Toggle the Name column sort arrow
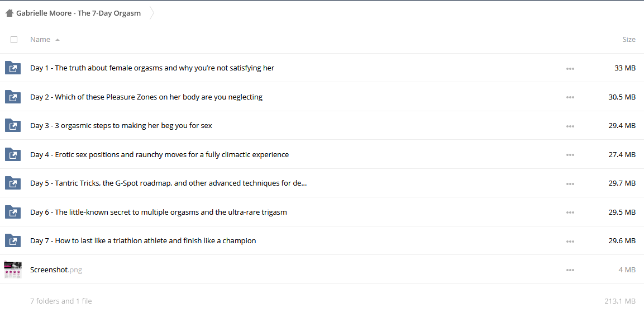Viewport: 644px width, 312px height. (x=58, y=40)
